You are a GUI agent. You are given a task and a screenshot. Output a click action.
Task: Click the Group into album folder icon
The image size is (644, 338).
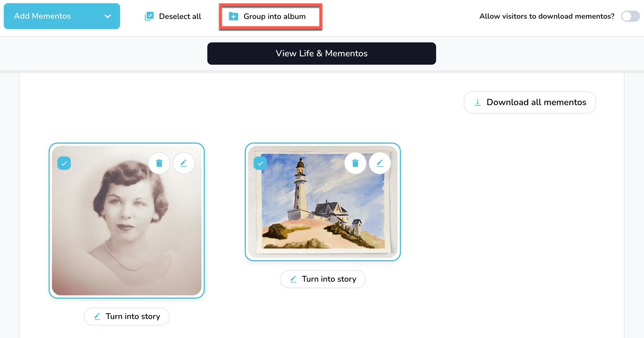point(233,16)
